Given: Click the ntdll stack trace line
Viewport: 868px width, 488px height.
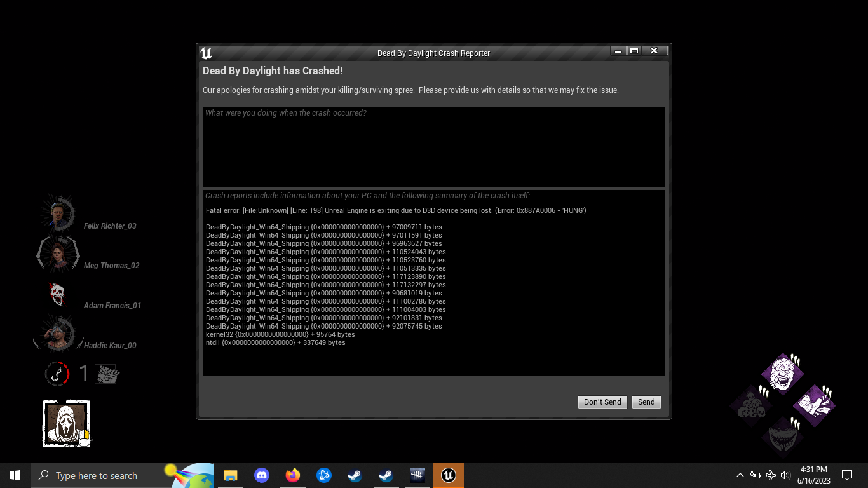Looking at the screenshot, I should pos(276,342).
